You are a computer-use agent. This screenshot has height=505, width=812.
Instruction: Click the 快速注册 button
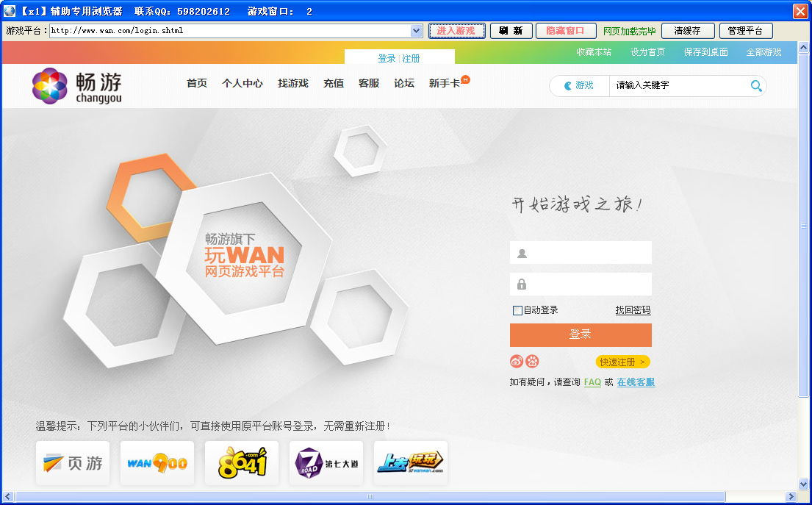click(622, 362)
